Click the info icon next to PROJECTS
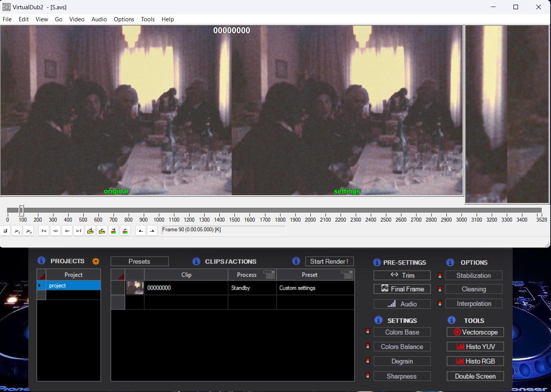Screen dimensions: 551x392 pyautogui.click(x=41, y=260)
